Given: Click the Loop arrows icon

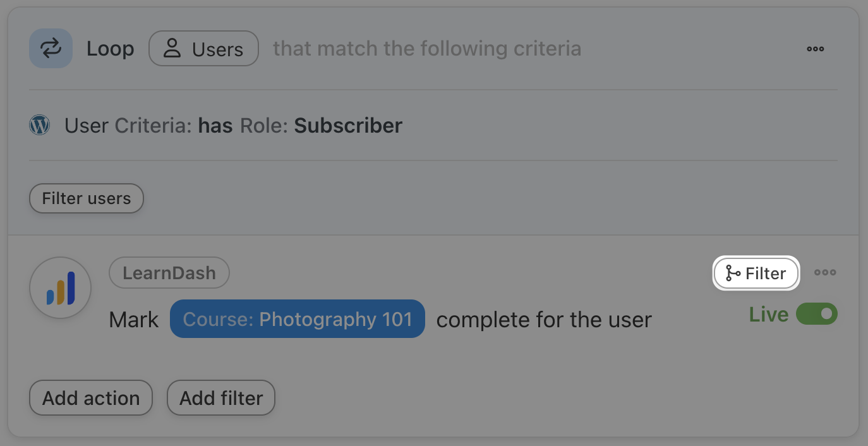Looking at the screenshot, I should click(x=51, y=49).
